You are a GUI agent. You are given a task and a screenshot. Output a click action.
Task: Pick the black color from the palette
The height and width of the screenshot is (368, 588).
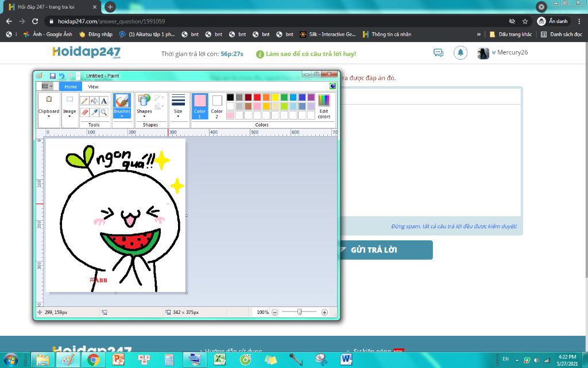click(230, 97)
